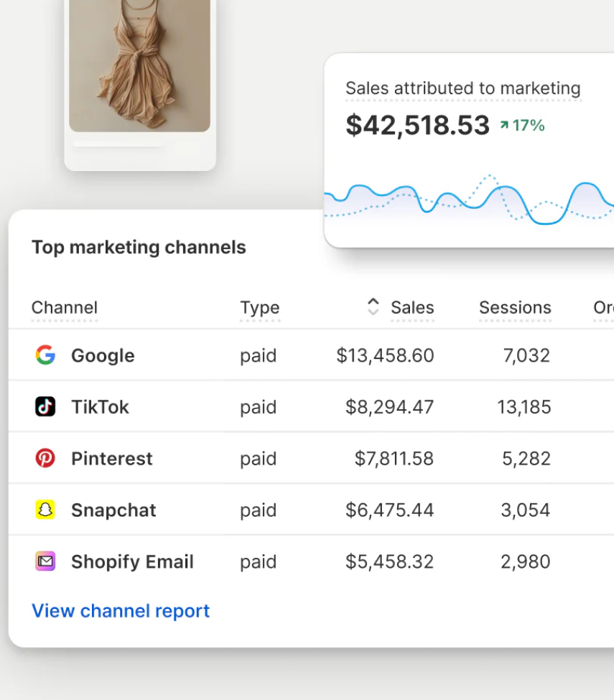Click the Sales column header

point(412,307)
